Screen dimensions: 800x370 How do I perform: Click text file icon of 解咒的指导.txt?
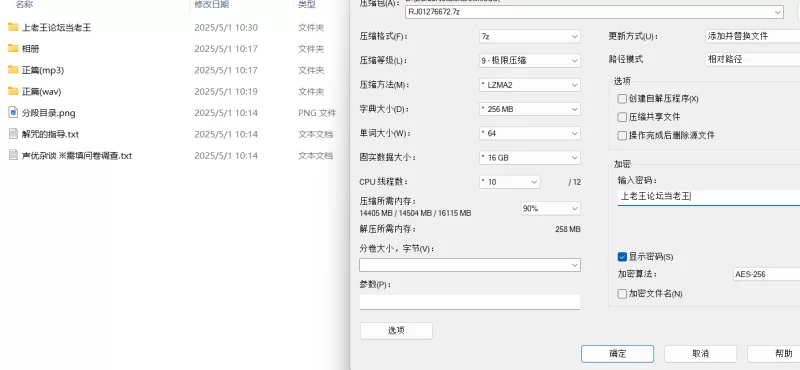pyautogui.click(x=13, y=134)
